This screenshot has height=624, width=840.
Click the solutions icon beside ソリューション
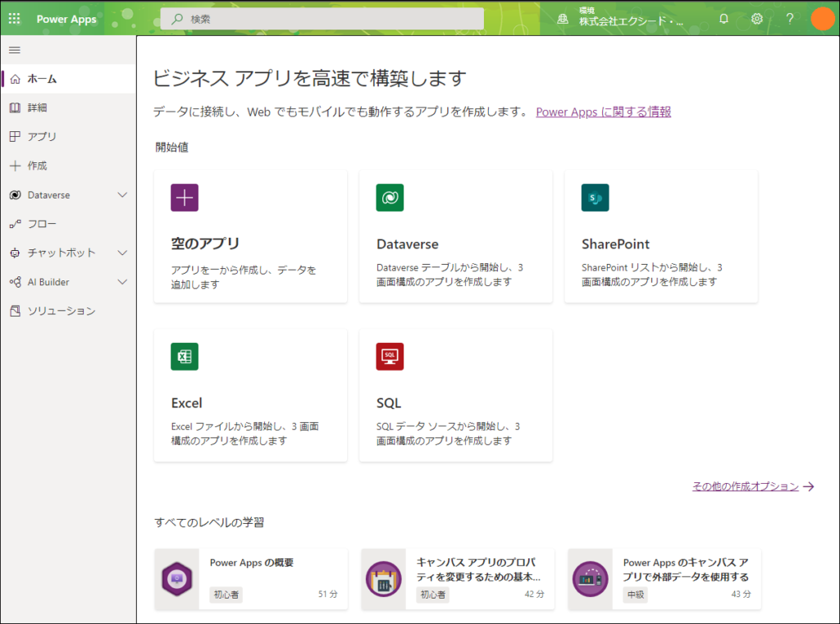click(x=15, y=311)
